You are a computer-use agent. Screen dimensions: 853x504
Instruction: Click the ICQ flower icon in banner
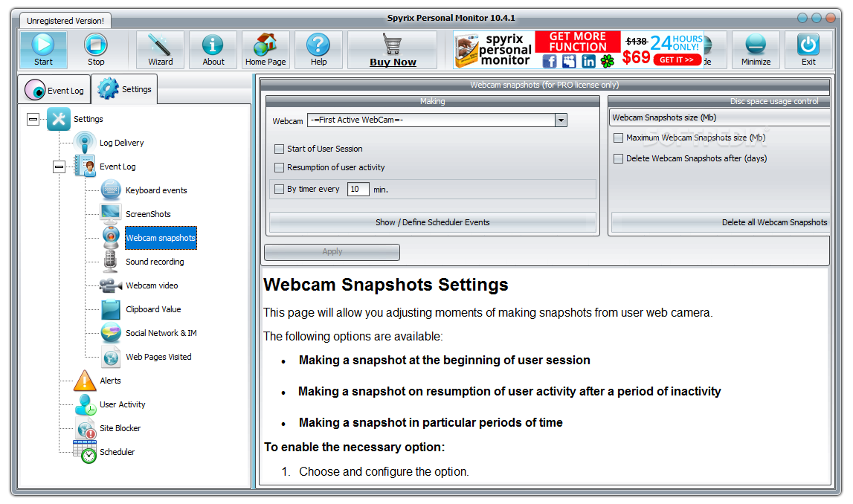pos(608,61)
